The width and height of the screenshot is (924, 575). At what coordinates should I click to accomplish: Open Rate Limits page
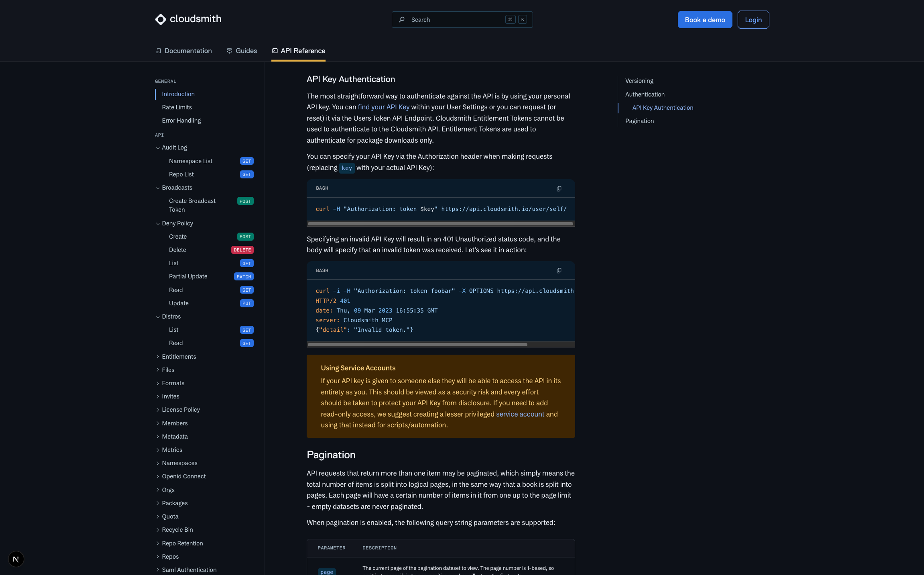pyautogui.click(x=177, y=107)
